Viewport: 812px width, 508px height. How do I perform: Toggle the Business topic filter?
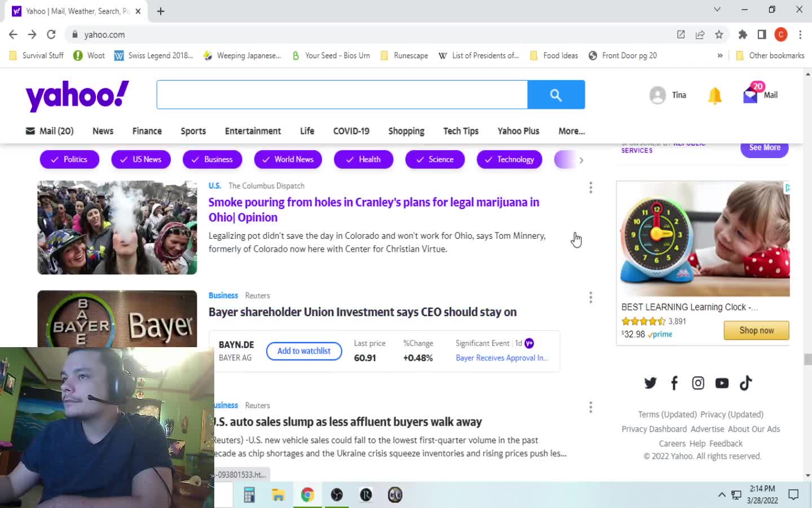(213, 160)
